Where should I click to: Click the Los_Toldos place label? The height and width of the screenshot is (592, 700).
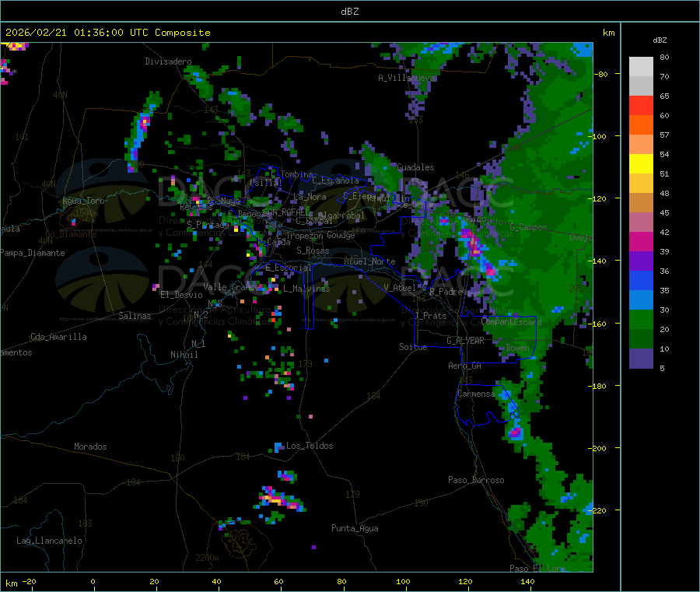pos(310,446)
